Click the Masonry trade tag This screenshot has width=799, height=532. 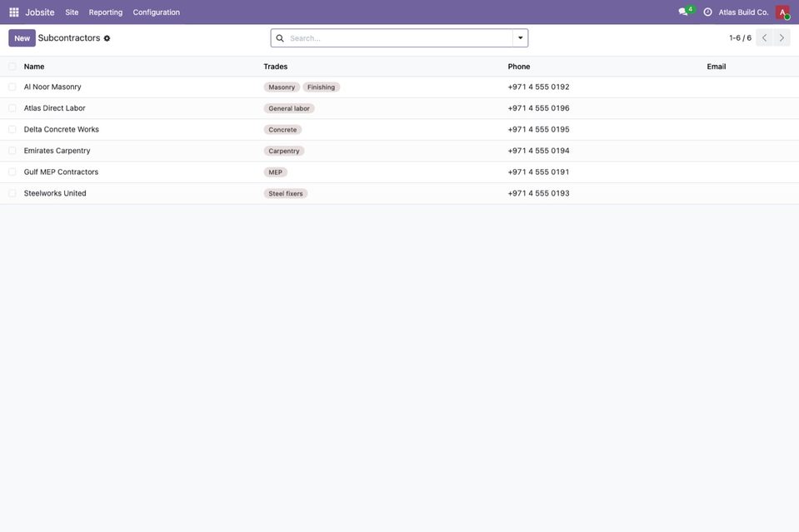coord(282,87)
